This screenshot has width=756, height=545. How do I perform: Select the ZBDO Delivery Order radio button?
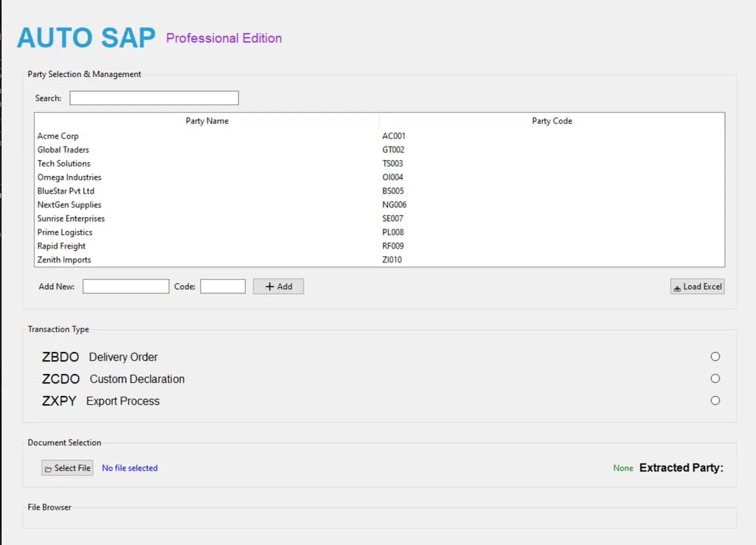(715, 357)
